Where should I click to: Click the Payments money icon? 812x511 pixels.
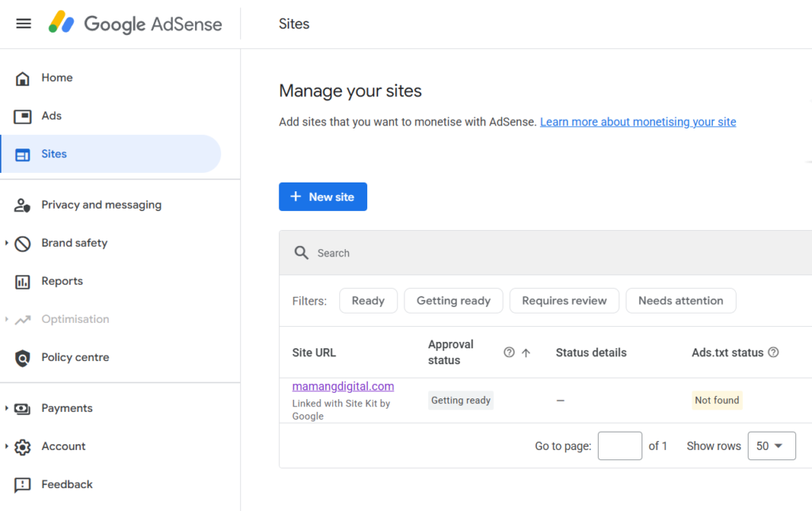point(22,409)
